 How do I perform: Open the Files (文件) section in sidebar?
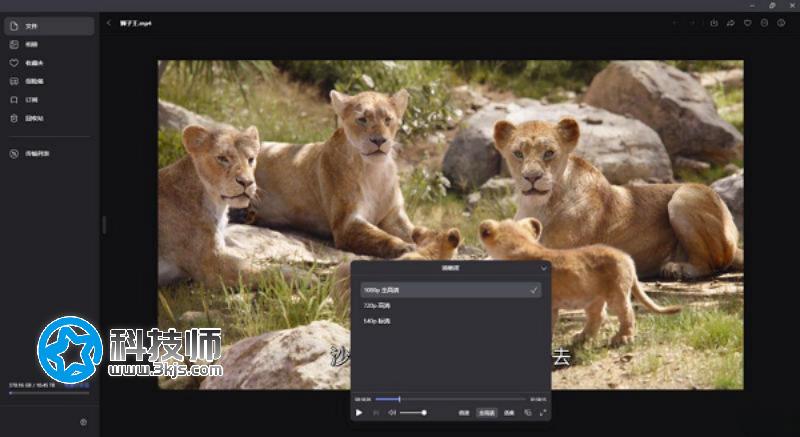click(49, 26)
